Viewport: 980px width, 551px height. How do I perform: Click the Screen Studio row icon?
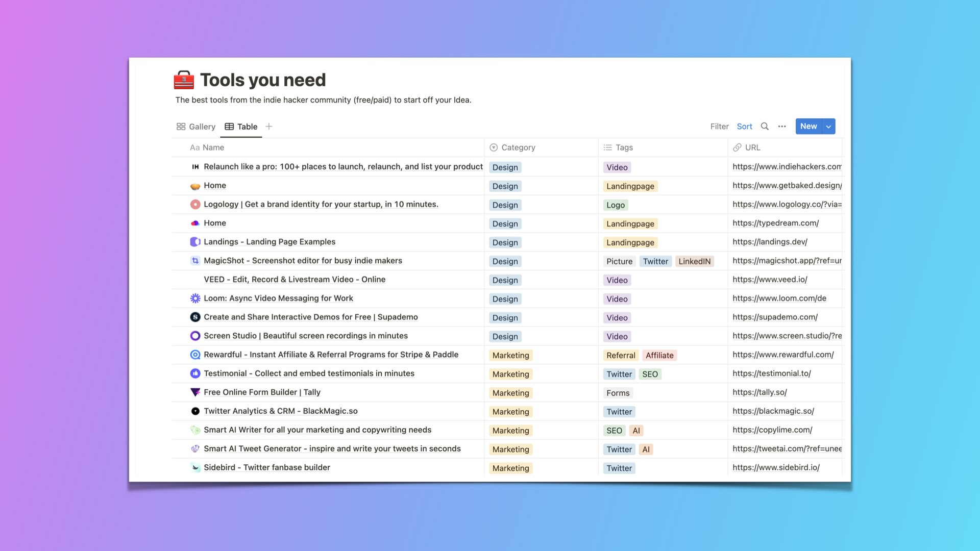pos(195,336)
